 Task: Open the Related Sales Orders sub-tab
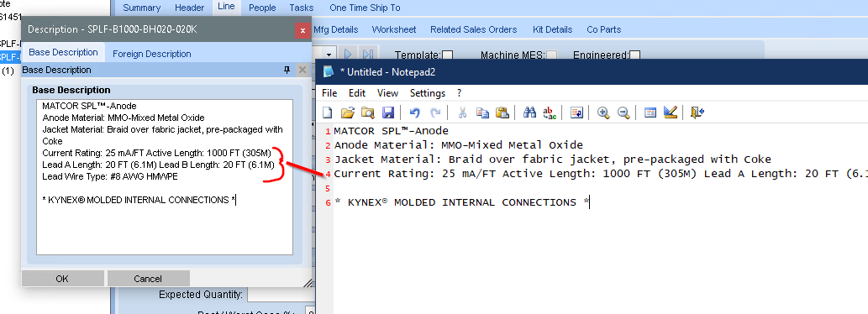point(474,29)
